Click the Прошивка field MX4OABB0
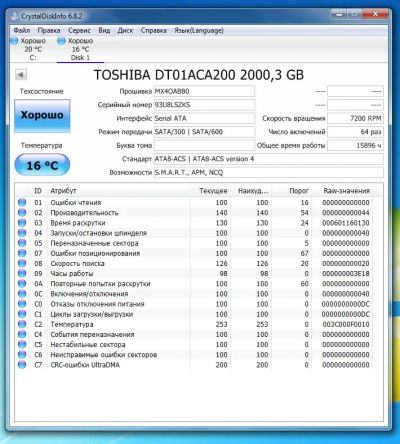 pos(204,91)
